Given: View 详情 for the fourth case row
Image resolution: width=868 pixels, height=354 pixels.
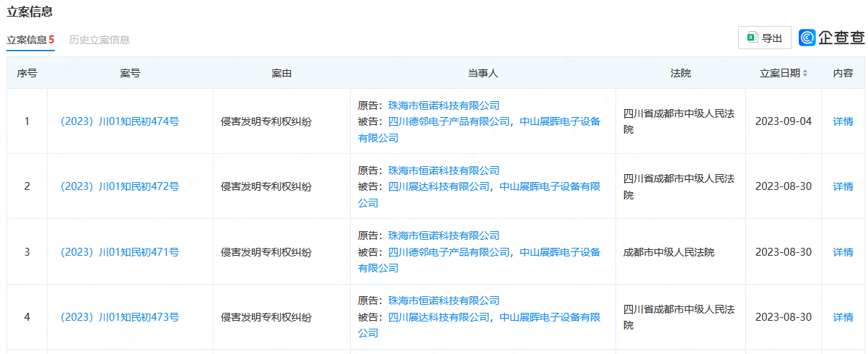Looking at the screenshot, I should click(x=843, y=317).
